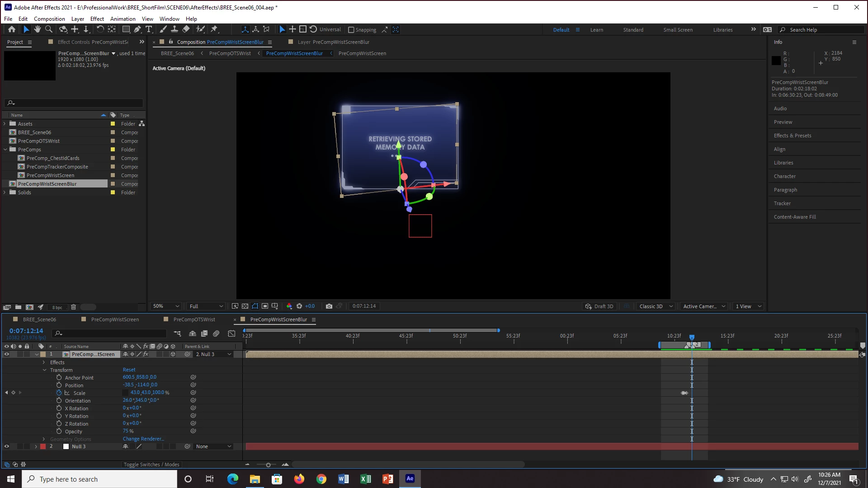868x488 pixels.
Task: Expand the Assets folder in Project
Action: point(5,124)
